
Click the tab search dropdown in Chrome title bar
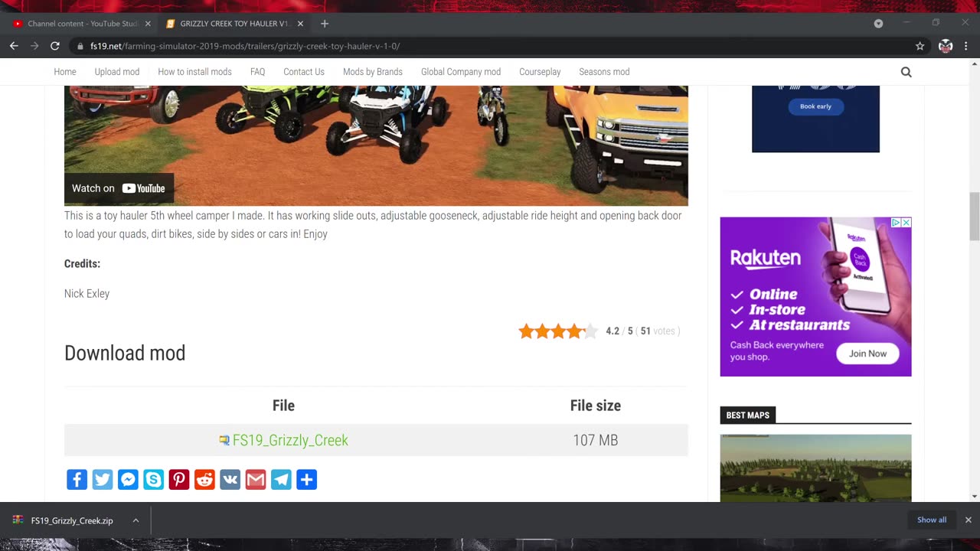pos(878,23)
